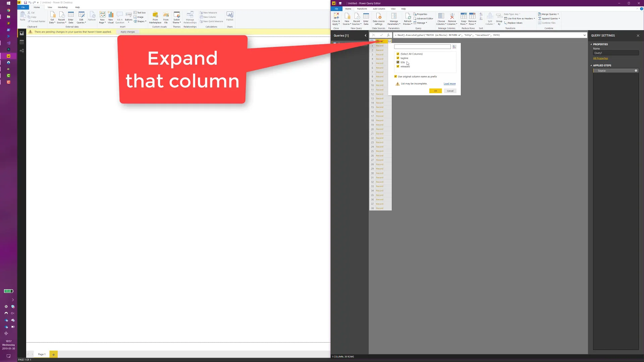Viewport: 644px width, 362px height.
Task: Click Get Data in Power BI Desktop
Action: click(52, 17)
